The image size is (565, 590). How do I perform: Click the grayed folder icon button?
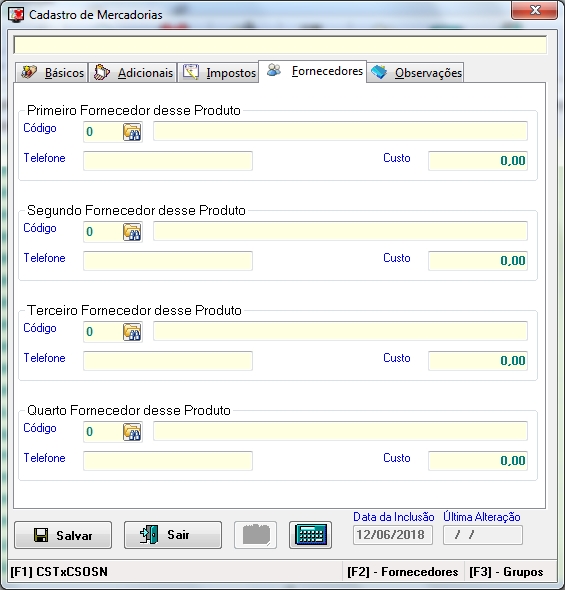[255, 535]
